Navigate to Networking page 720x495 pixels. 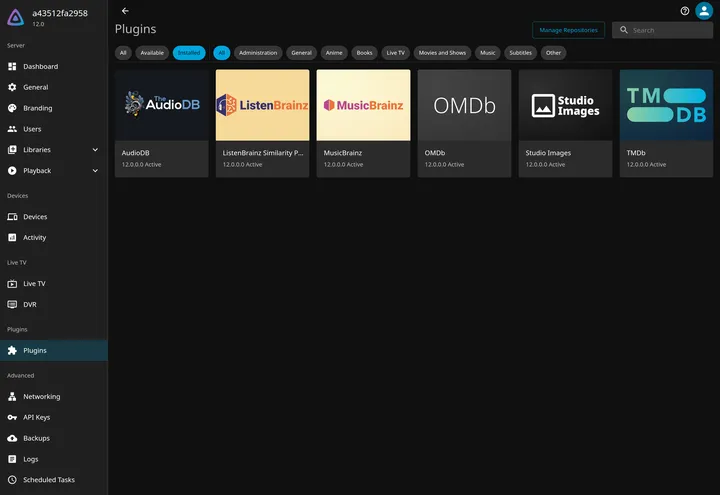pos(54,396)
